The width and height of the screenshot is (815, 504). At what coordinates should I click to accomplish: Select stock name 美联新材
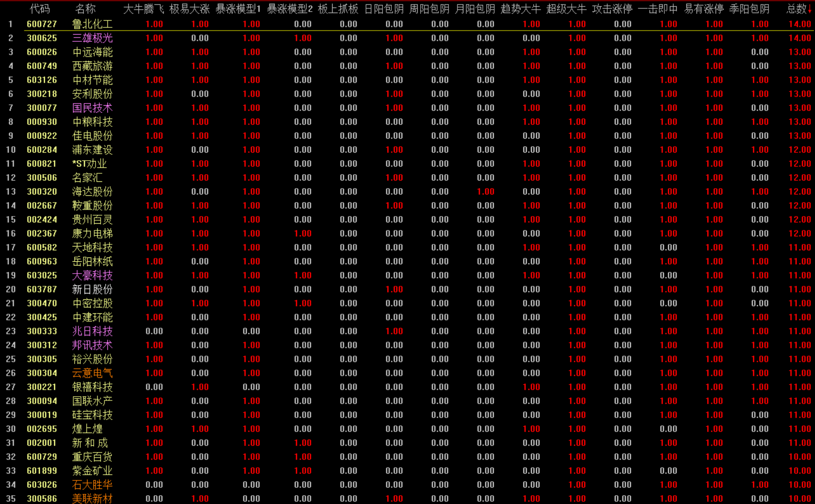coord(92,499)
